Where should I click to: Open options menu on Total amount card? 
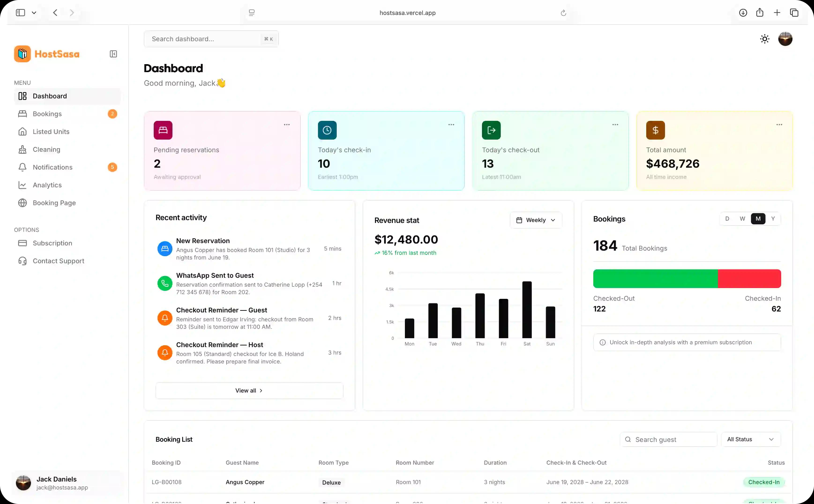point(779,125)
